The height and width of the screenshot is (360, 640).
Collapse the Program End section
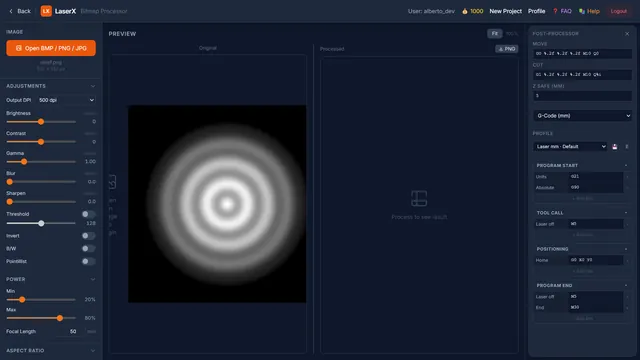click(x=626, y=285)
